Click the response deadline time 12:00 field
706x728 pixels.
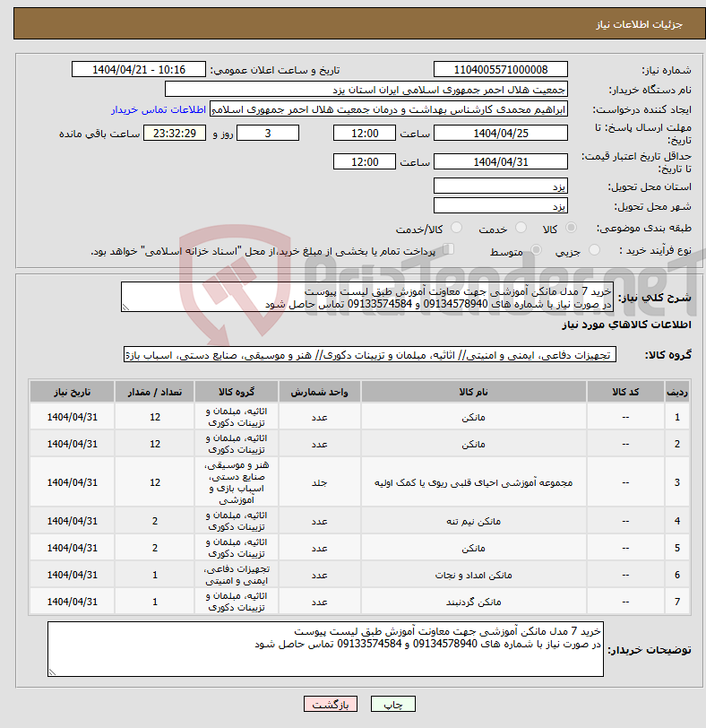pyautogui.click(x=365, y=134)
